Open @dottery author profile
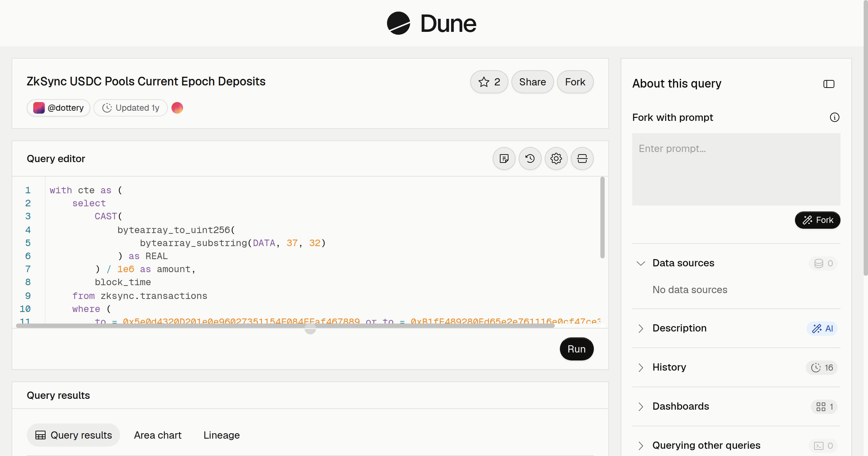868x456 pixels. 58,108
